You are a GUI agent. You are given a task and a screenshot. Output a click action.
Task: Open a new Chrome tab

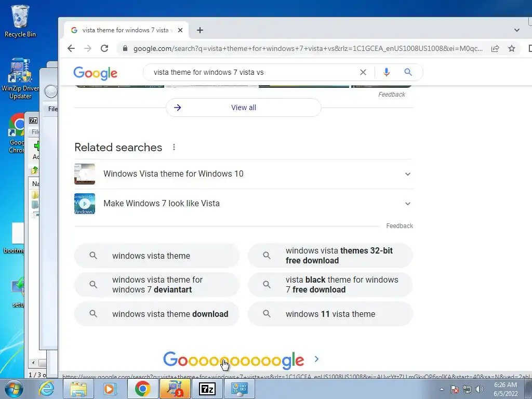pos(200,30)
